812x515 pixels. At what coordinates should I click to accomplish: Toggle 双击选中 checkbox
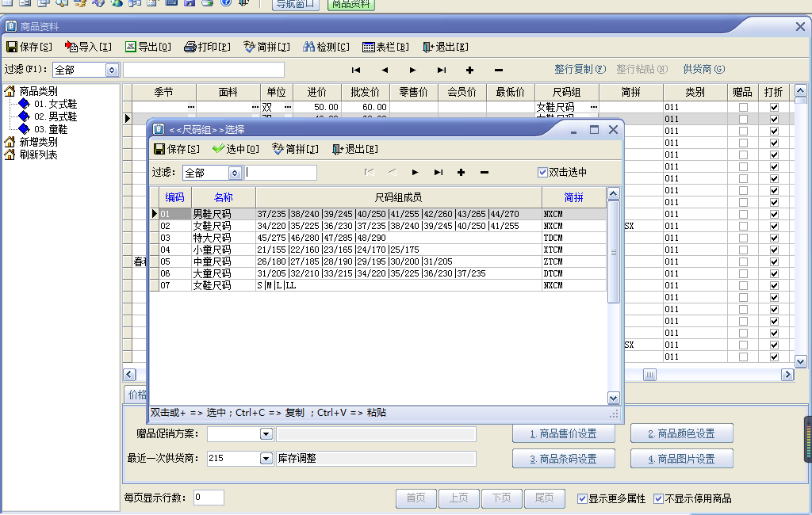pyautogui.click(x=542, y=173)
